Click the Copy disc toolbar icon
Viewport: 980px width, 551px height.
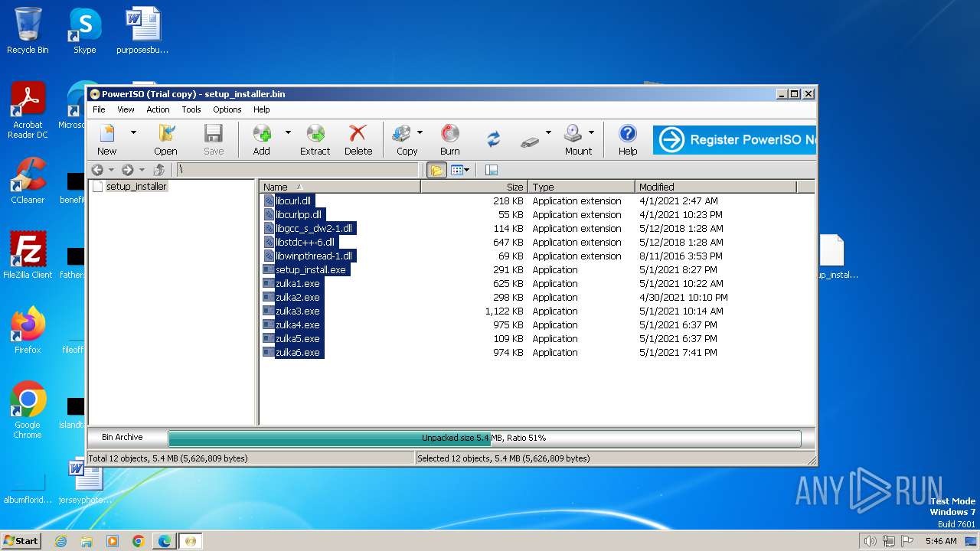[x=407, y=139]
